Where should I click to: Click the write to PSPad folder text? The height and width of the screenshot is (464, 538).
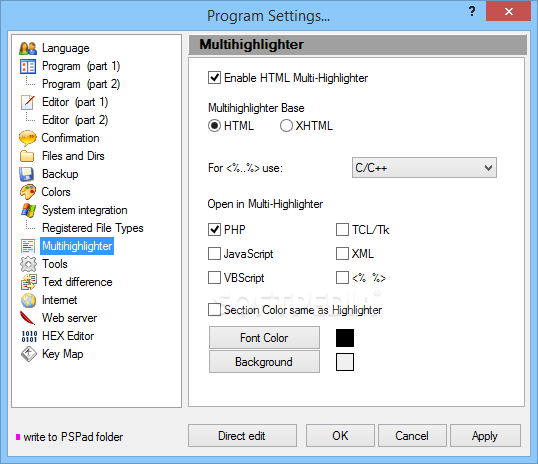pyautogui.click(x=73, y=437)
